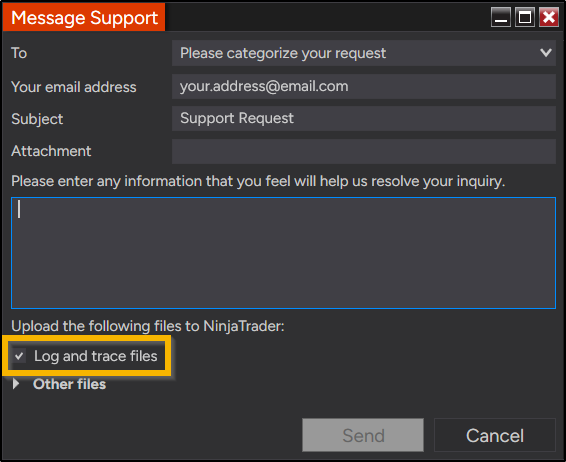Minimize the Message Support window
The image size is (566, 462).
click(x=501, y=17)
